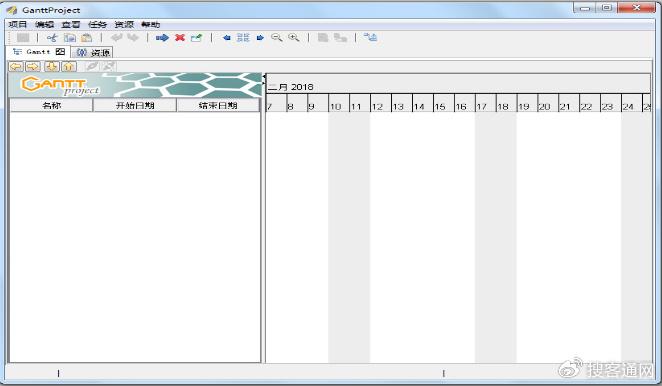Click the zoom in magnifier icon
The height and width of the screenshot is (386, 662).
pos(293,38)
